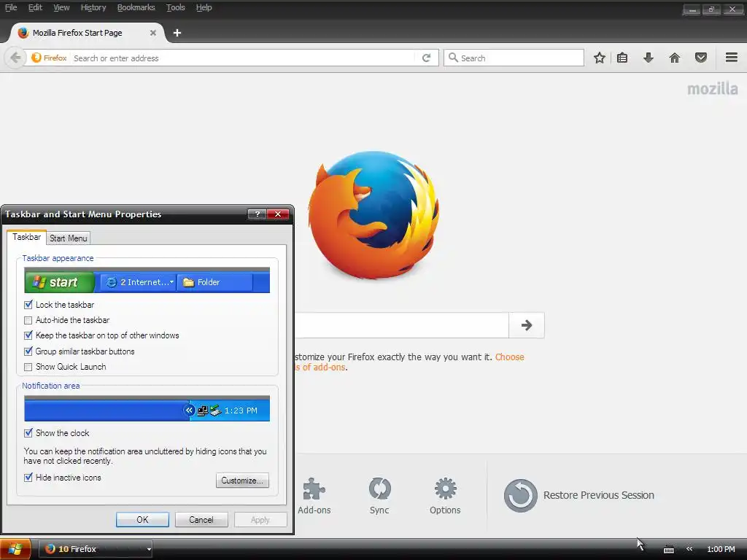Click the Choose add-ons link
The height and width of the screenshot is (560, 747).
(x=509, y=357)
